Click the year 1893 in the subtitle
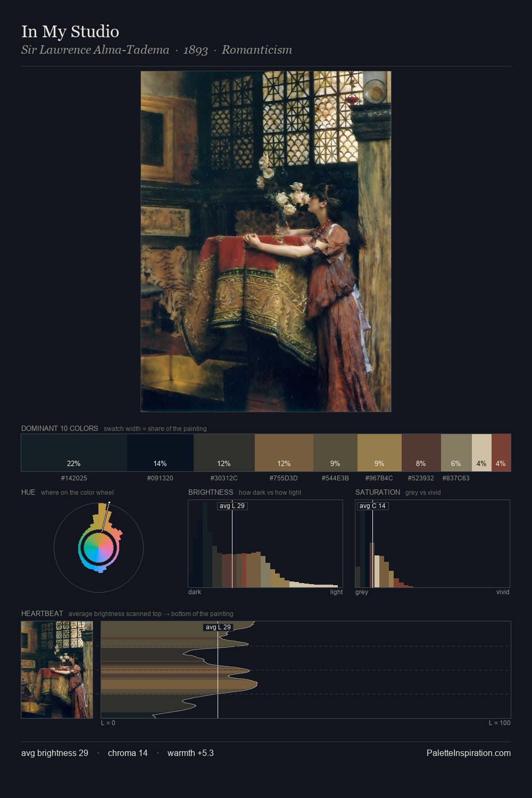532x798 pixels. coord(195,50)
